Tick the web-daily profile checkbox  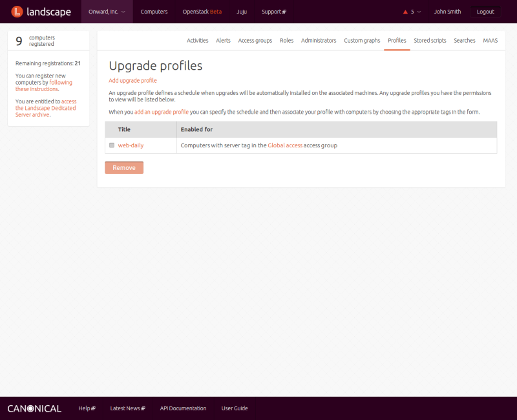[x=112, y=145]
